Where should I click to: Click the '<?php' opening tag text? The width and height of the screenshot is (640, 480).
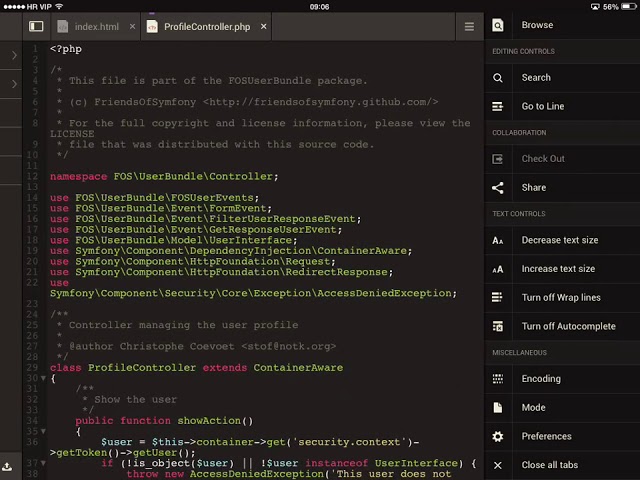(66, 49)
